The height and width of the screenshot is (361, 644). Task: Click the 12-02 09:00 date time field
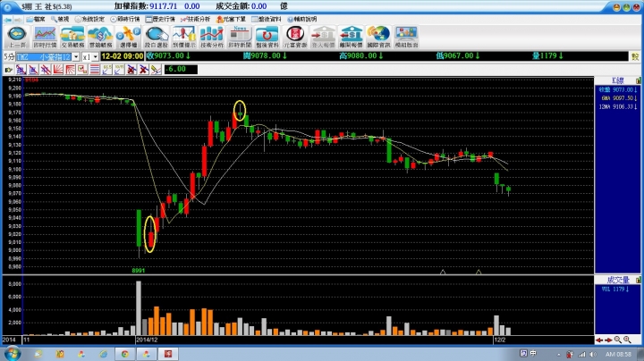coord(123,56)
